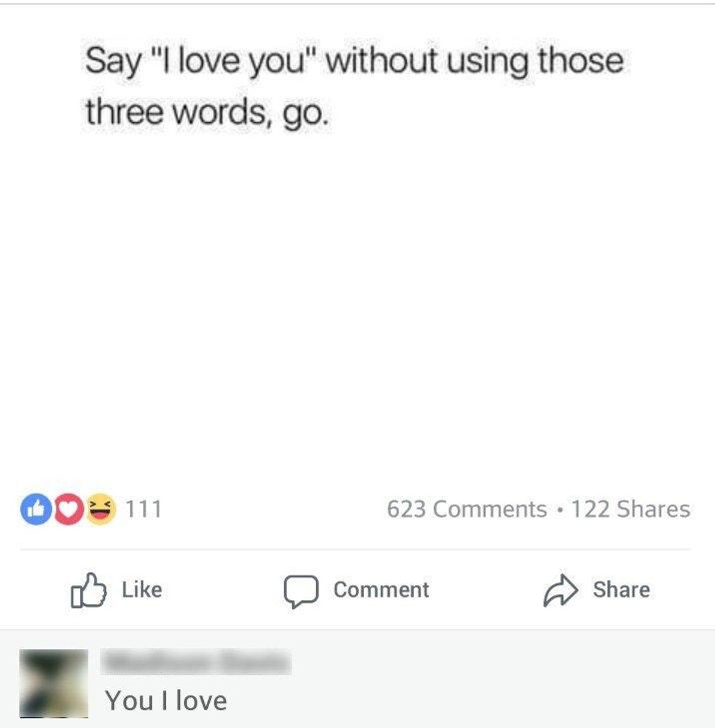Click the gray comment section background
The height and width of the screenshot is (728, 715).
pos(477,679)
